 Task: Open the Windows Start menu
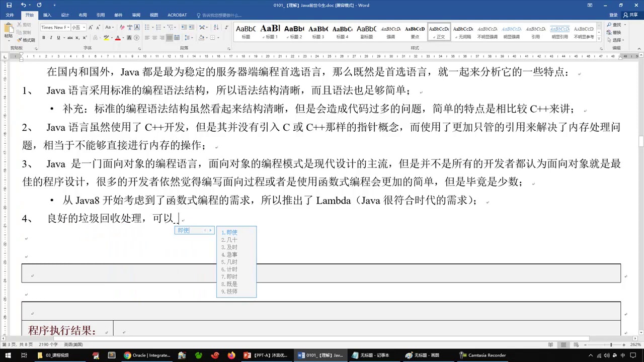click(x=7, y=355)
